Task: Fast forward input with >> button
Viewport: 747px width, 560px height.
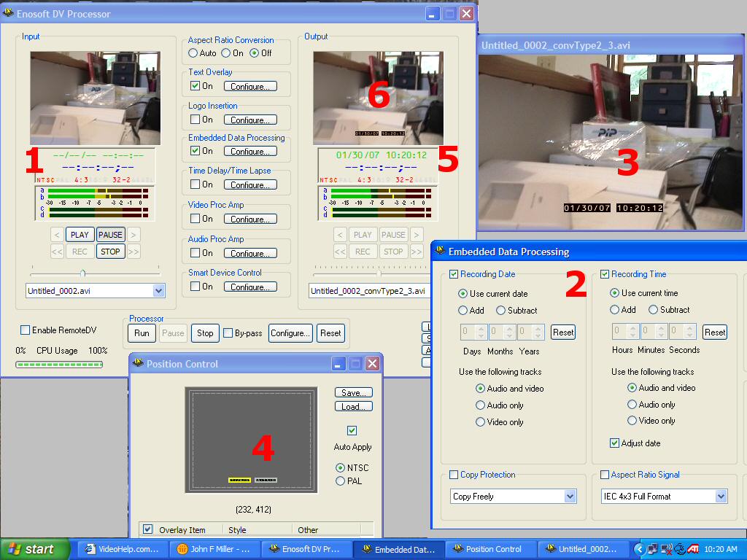Action: pos(133,252)
